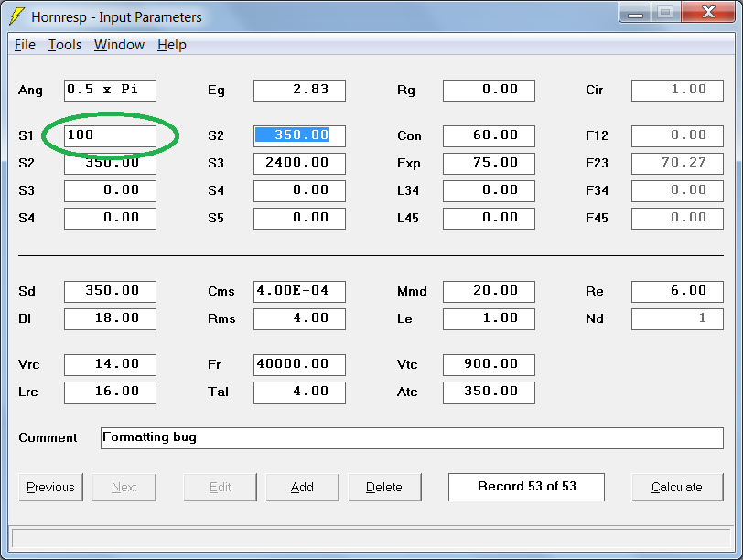743x560 pixels.
Task: Click the F45 field
Action: pos(678,219)
